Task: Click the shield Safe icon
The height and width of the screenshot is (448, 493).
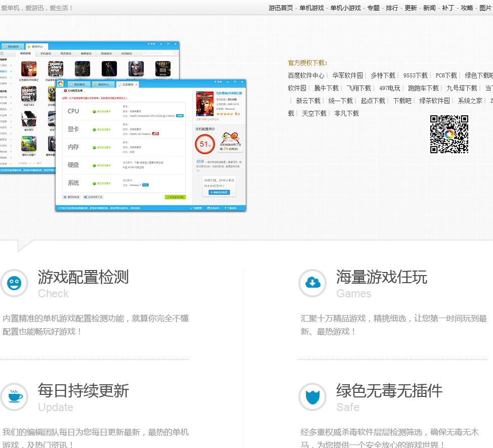Action: (312, 397)
